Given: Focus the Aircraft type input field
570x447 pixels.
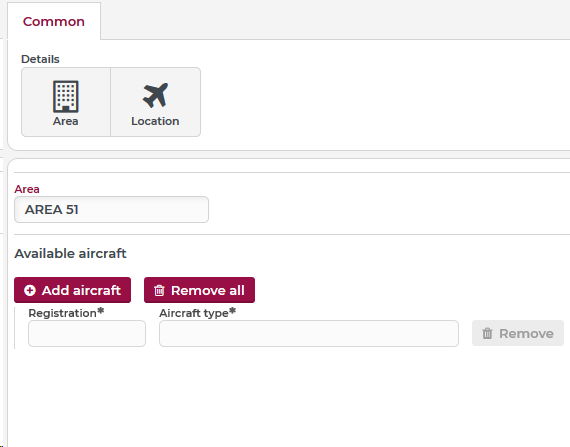Looking at the screenshot, I should coord(309,334).
